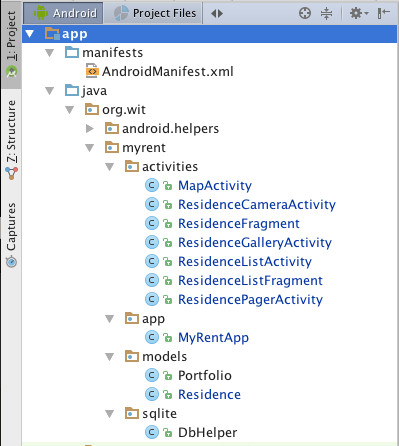Select the ResidenceCameraActivity class
399x446 pixels.
pos(257,204)
